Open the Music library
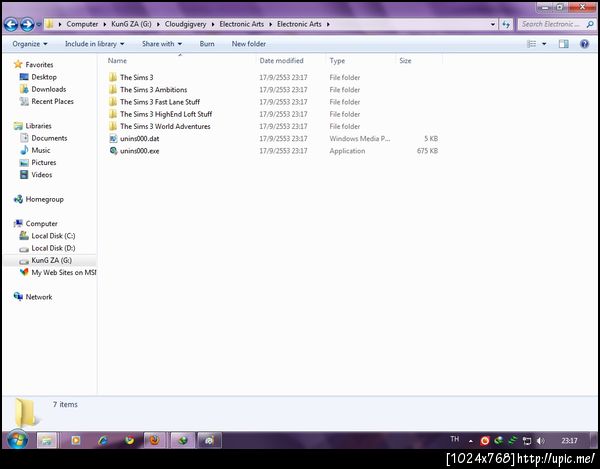600x469 pixels. coord(41,150)
